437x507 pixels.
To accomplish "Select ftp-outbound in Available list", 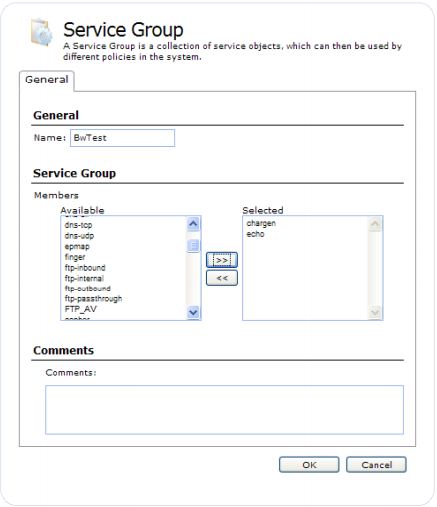I will (88, 288).
